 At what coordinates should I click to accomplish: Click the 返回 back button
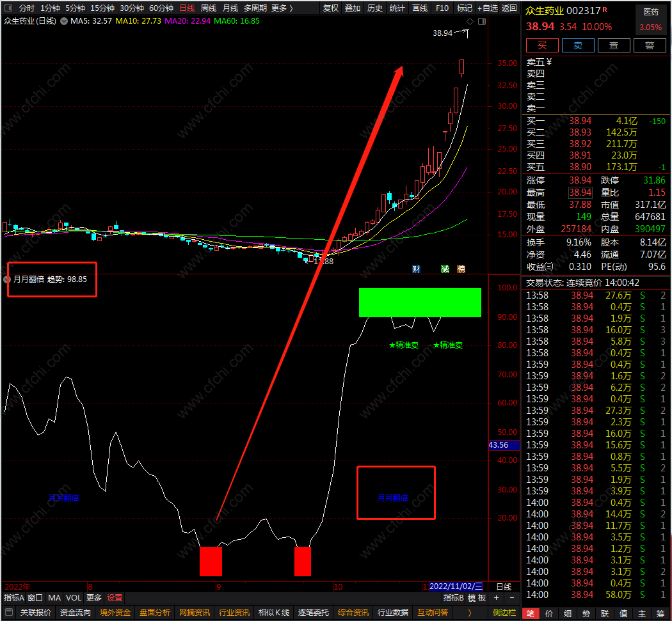click(x=509, y=8)
